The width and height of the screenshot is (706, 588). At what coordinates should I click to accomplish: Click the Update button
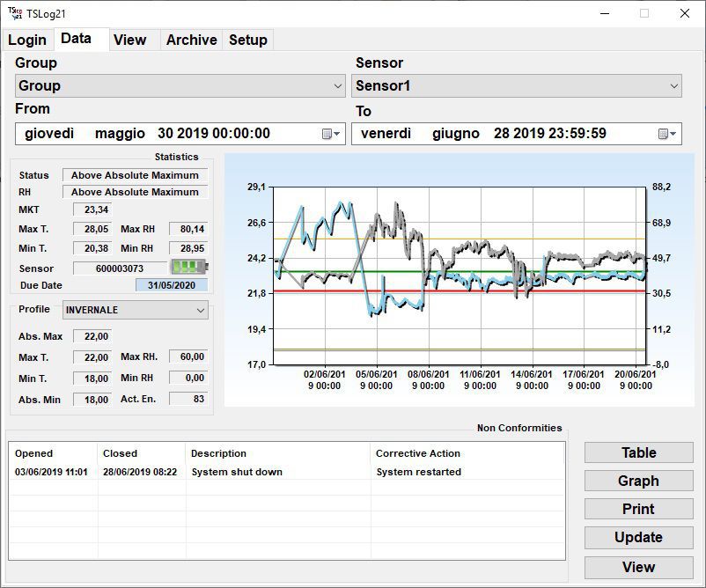point(638,537)
